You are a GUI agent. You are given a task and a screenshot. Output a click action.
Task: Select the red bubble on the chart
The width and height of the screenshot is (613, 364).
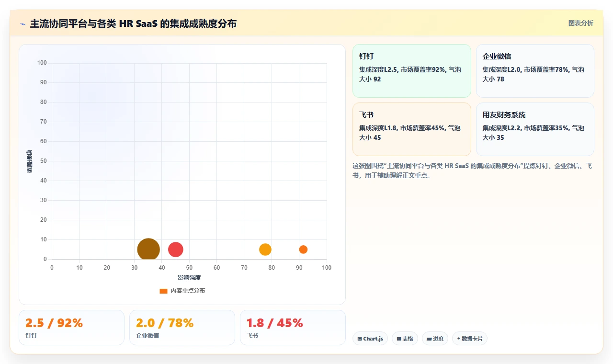[176, 250]
